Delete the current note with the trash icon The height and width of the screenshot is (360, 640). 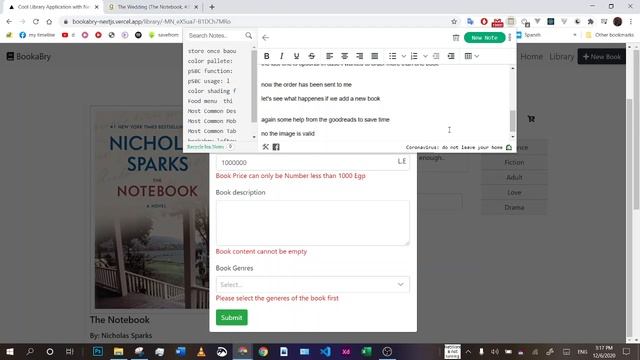point(456,38)
